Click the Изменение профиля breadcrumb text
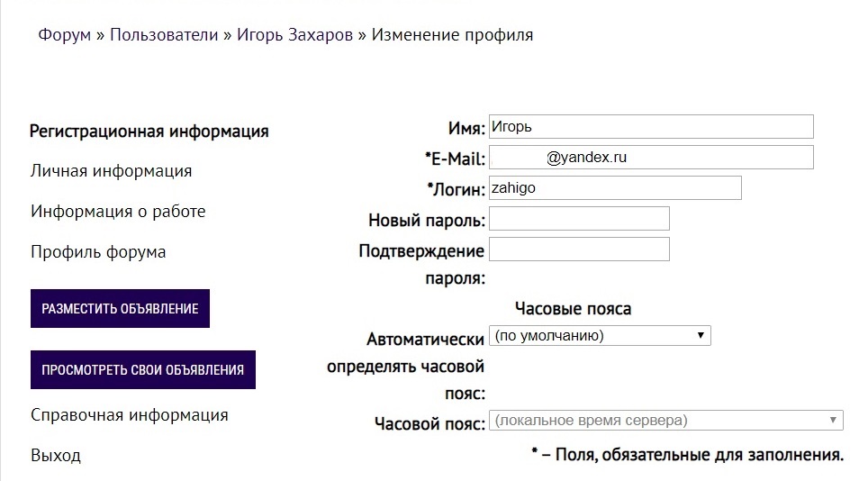The image size is (868, 481). tap(452, 35)
